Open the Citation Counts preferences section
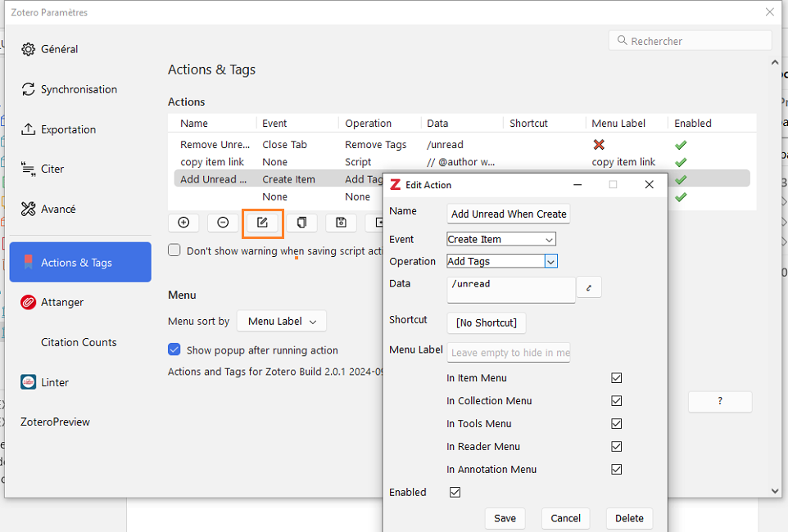 (80, 342)
